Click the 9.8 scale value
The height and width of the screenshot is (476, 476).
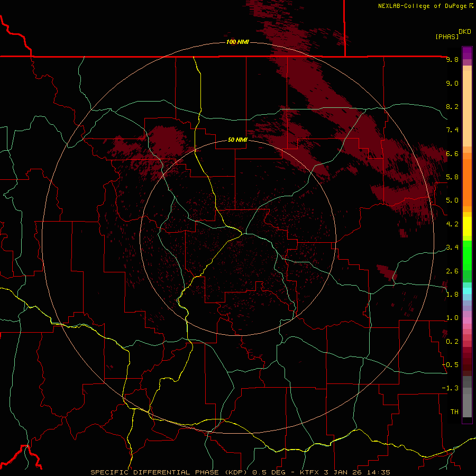click(452, 60)
